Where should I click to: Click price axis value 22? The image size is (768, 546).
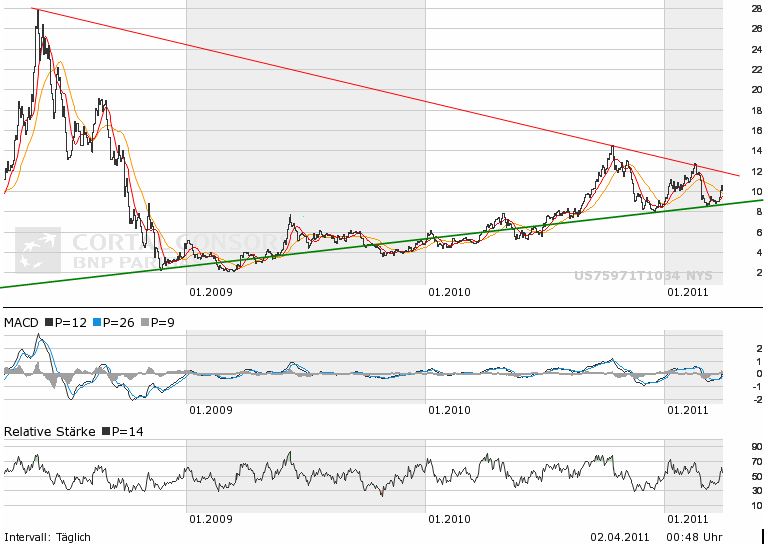point(757,70)
